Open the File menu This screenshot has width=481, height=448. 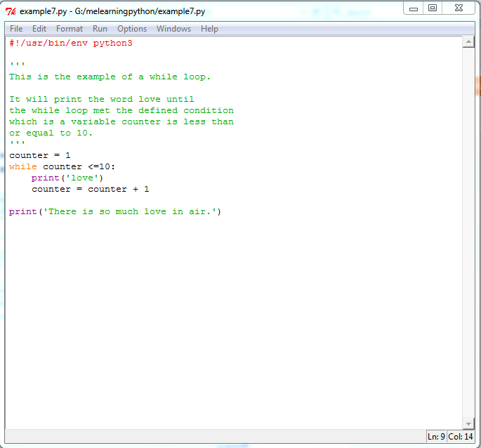coord(16,29)
